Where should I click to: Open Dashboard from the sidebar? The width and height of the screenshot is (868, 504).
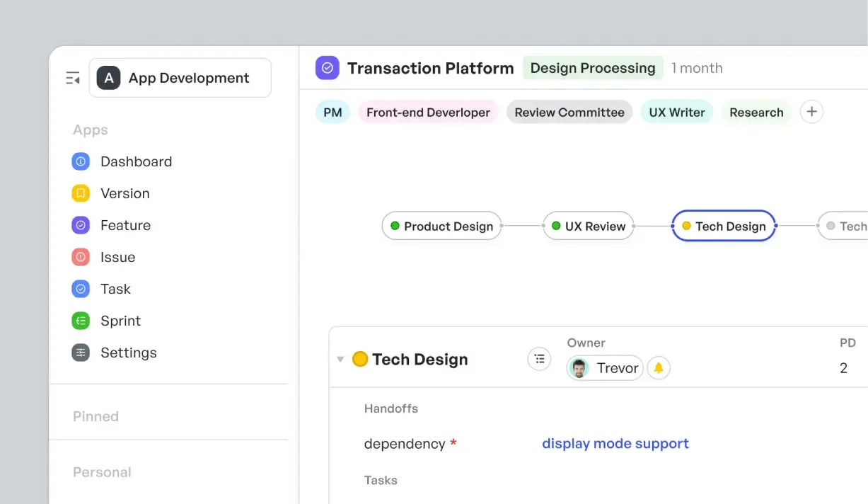tap(136, 161)
